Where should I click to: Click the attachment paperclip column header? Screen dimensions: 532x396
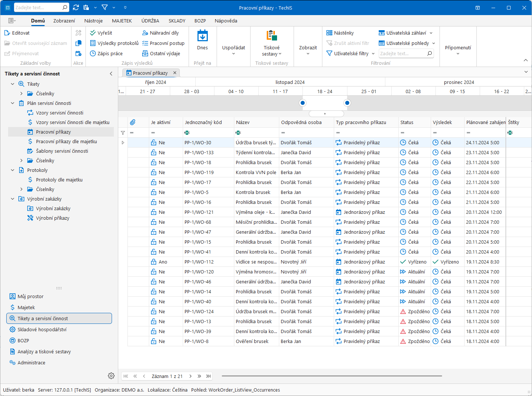pyautogui.click(x=133, y=122)
